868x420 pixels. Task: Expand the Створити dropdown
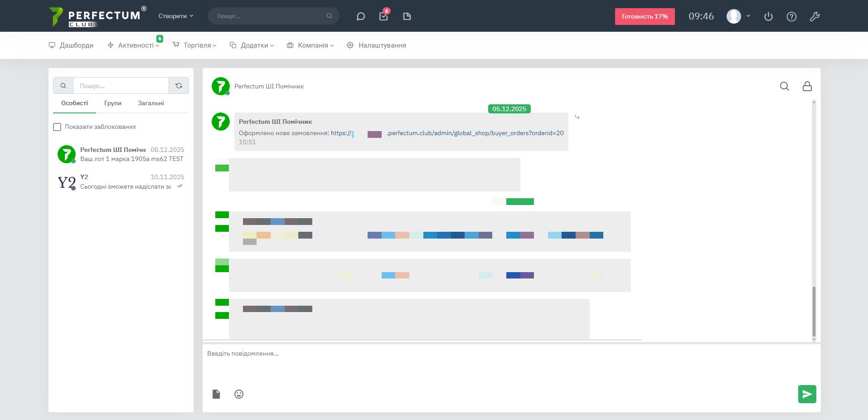click(x=176, y=16)
